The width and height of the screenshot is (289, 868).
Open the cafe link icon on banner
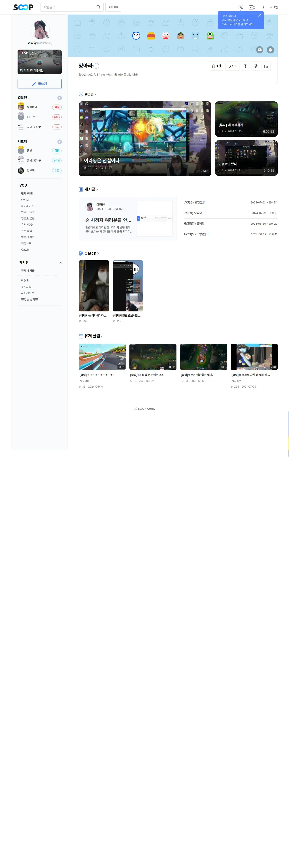270,50
